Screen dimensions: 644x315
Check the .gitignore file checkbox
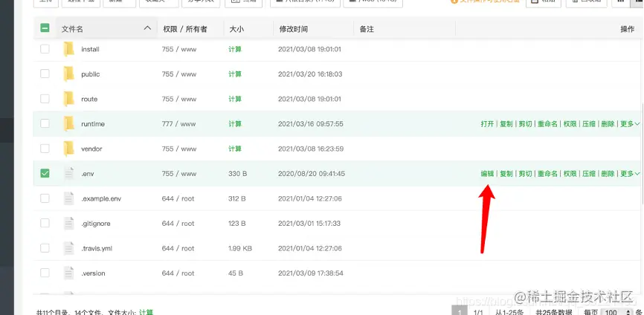[45, 223]
